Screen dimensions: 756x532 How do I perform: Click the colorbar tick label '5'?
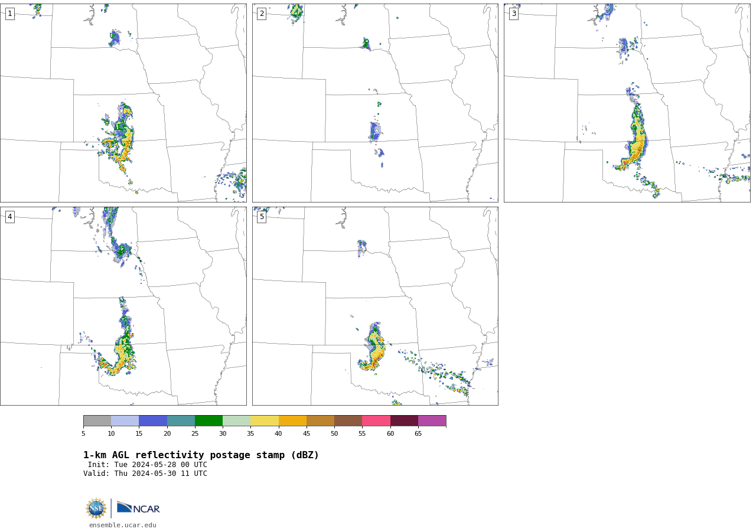(x=83, y=434)
